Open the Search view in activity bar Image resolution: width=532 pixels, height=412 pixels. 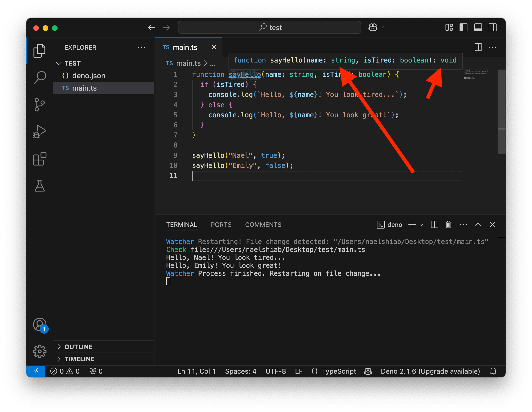click(40, 78)
